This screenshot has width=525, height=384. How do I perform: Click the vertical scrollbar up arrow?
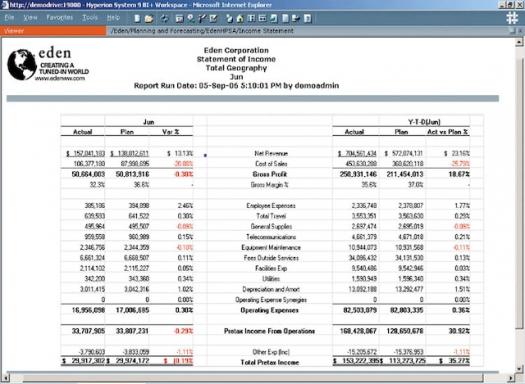point(519,42)
